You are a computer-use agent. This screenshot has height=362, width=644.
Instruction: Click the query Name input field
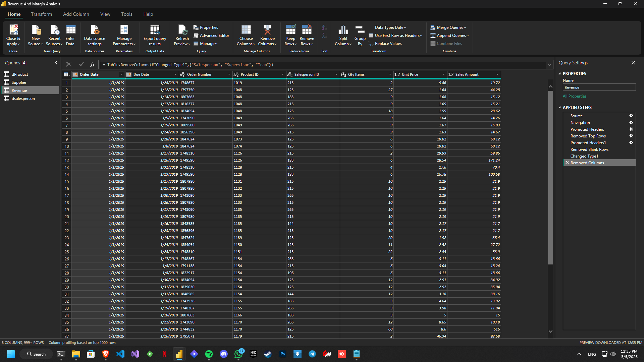click(599, 87)
